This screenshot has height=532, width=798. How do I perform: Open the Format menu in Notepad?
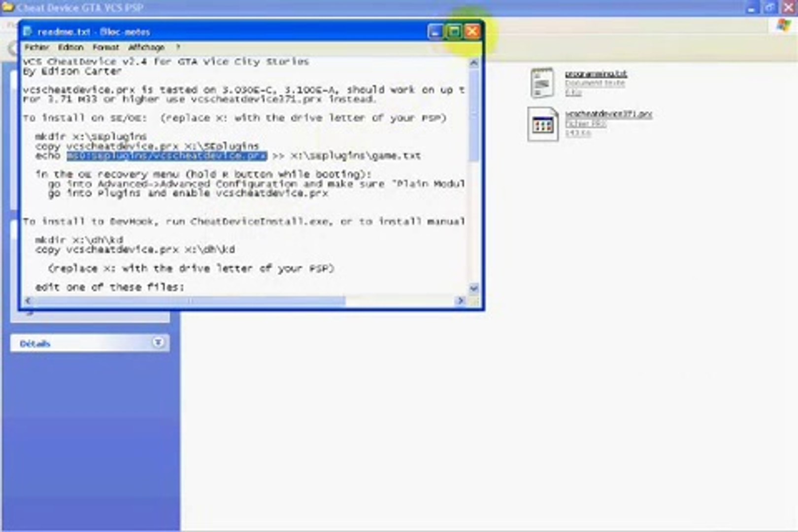pyautogui.click(x=106, y=47)
